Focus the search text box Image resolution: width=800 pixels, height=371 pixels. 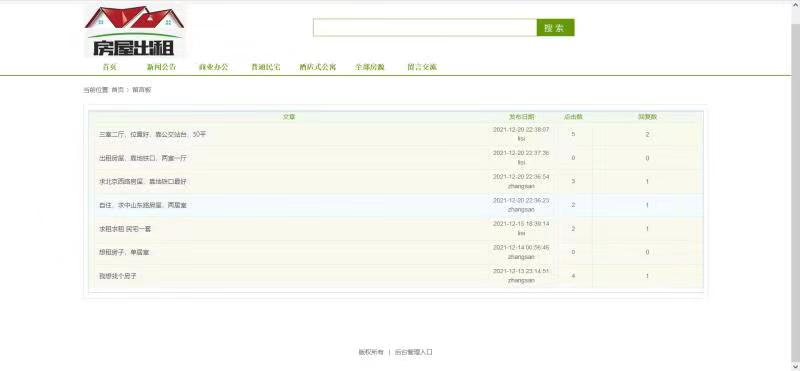coord(424,28)
